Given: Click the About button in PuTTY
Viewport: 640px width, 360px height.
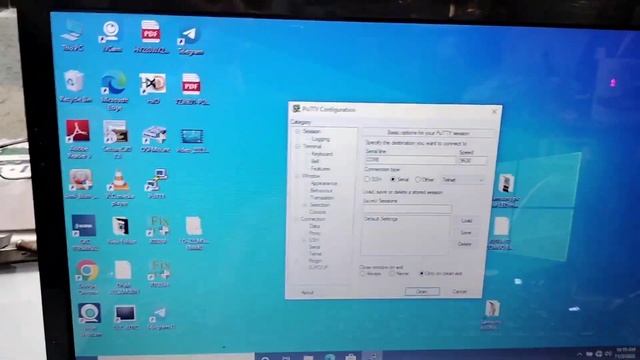Looking at the screenshot, I should point(307,292).
